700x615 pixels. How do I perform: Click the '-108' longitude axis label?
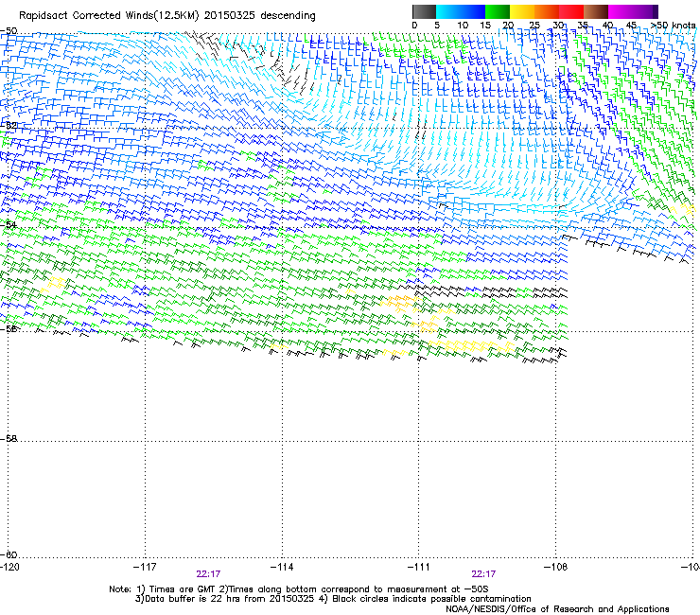[x=556, y=567]
